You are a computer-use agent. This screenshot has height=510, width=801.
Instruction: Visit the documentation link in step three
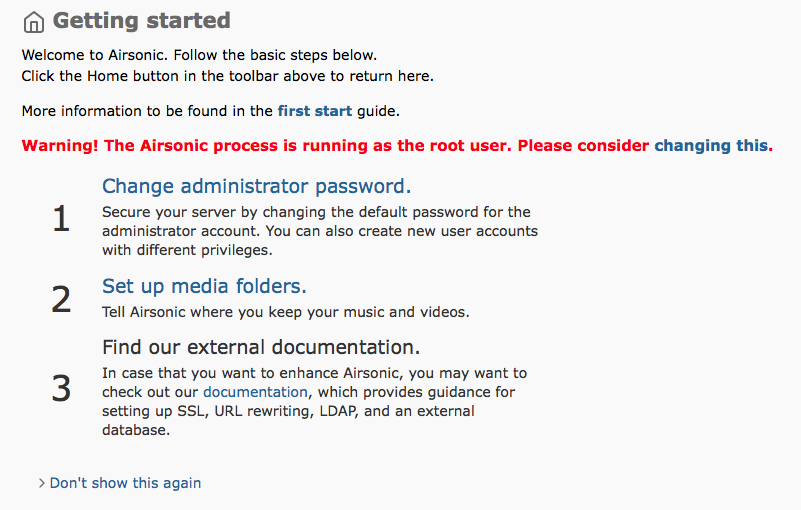[x=255, y=392]
